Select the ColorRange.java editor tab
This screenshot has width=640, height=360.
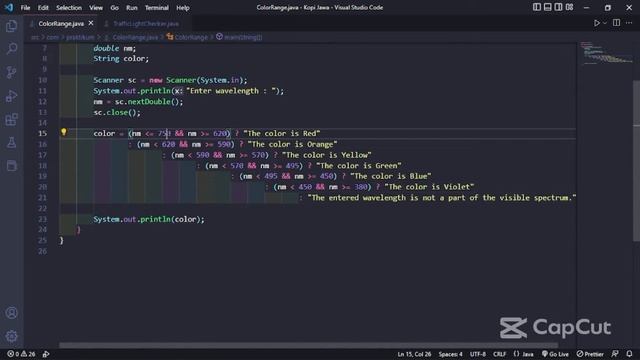click(x=61, y=24)
